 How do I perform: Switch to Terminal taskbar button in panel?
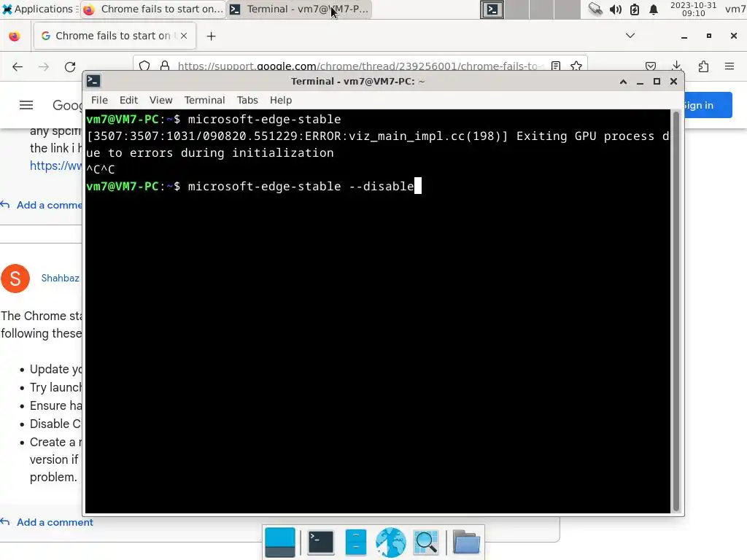[x=298, y=9]
